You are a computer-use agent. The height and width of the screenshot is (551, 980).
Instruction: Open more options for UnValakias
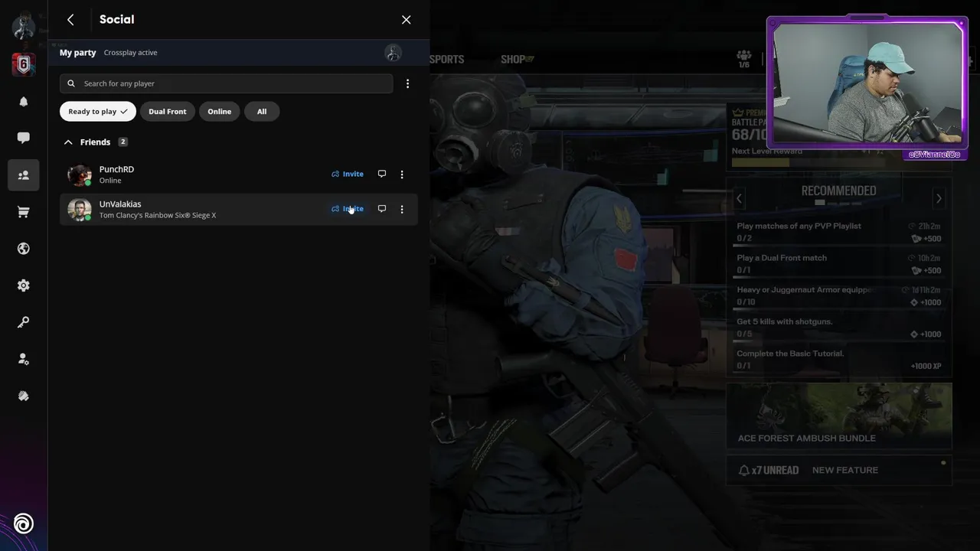coord(402,209)
